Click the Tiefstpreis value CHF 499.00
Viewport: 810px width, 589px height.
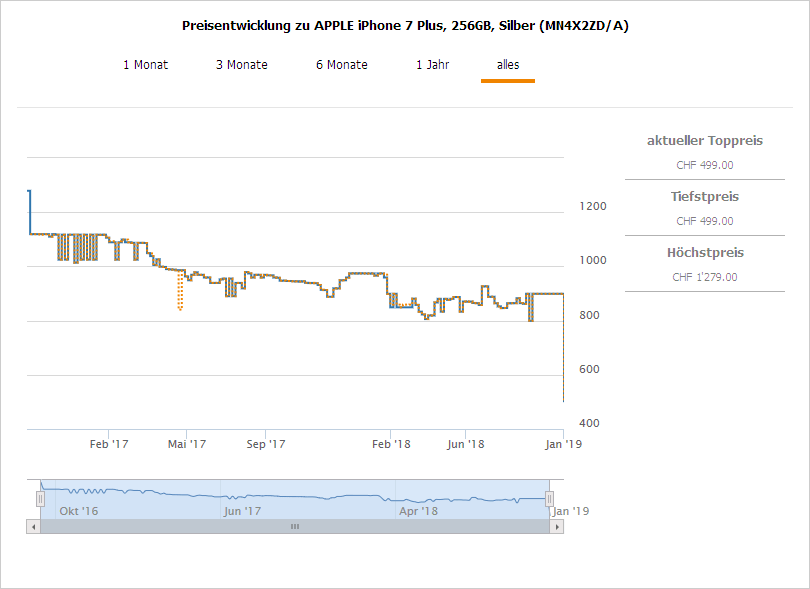pyautogui.click(x=704, y=221)
